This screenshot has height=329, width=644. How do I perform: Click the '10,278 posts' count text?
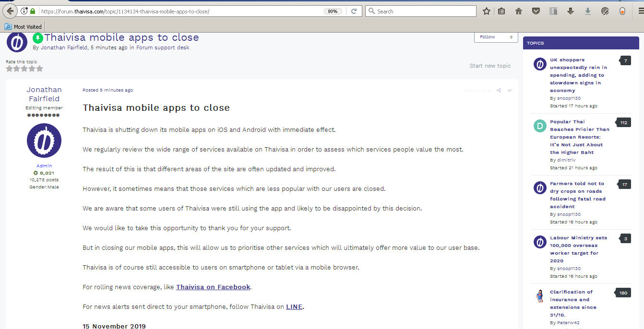coord(44,180)
